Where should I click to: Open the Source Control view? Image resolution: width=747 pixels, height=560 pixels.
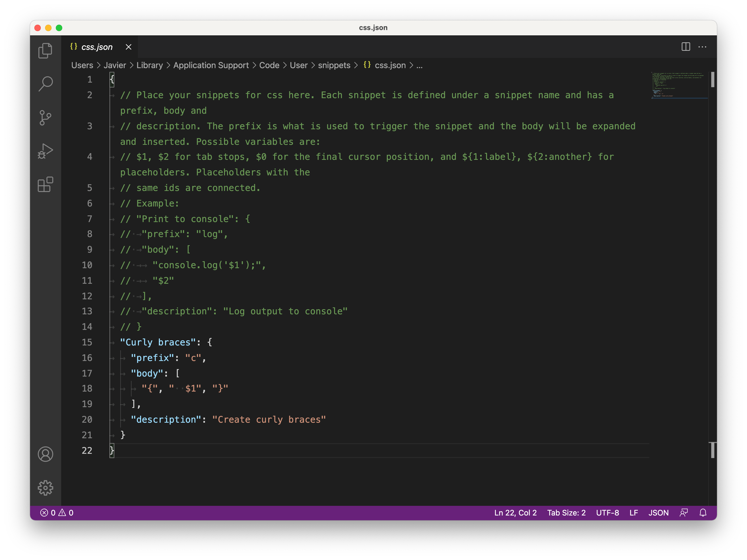pos(46,117)
